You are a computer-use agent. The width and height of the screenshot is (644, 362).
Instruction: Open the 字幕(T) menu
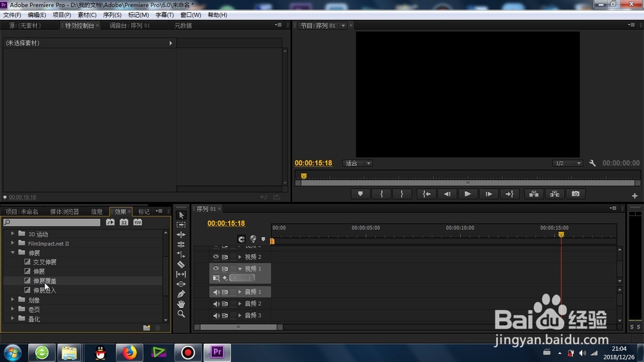coord(164,15)
